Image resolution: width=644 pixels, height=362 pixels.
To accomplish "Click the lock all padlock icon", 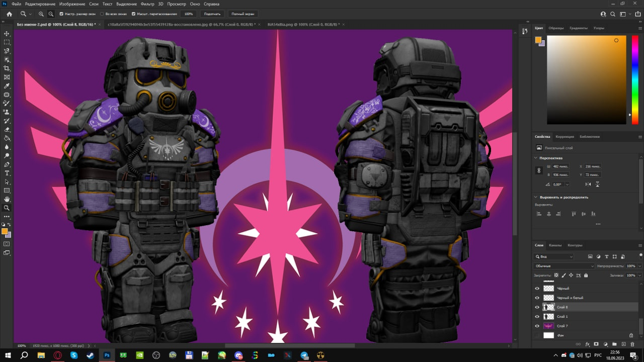I will (x=586, y=275).
